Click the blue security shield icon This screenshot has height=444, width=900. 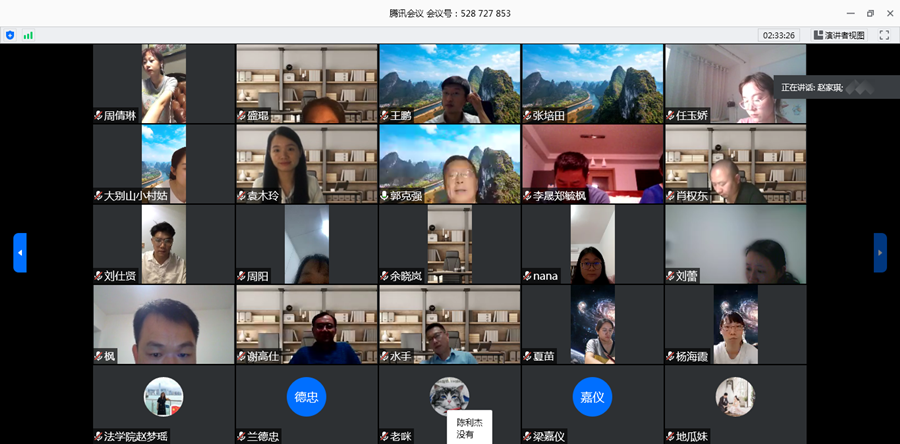click(x=10, y=35)
